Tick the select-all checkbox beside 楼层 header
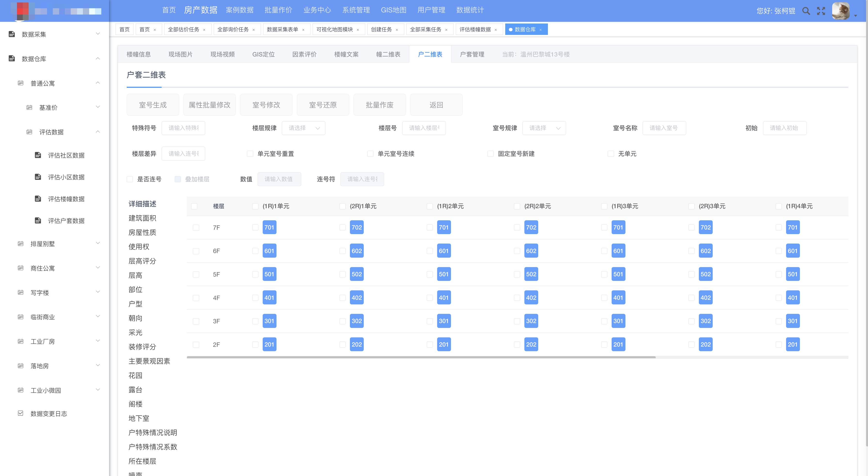The height and width of the screenshot is (476, 868). pos(194,206)
